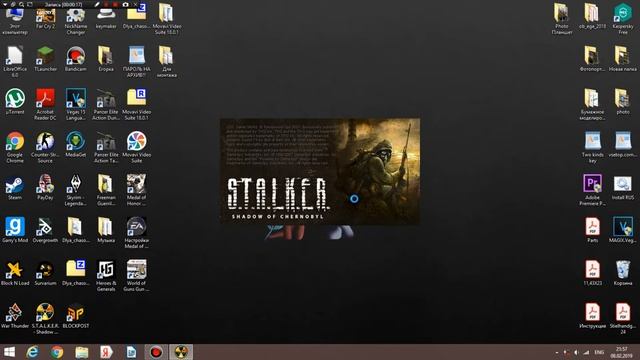The image size is (640, 360).
Task: Open Internet Explorer from the taskbar
Action: pos(33,352)
